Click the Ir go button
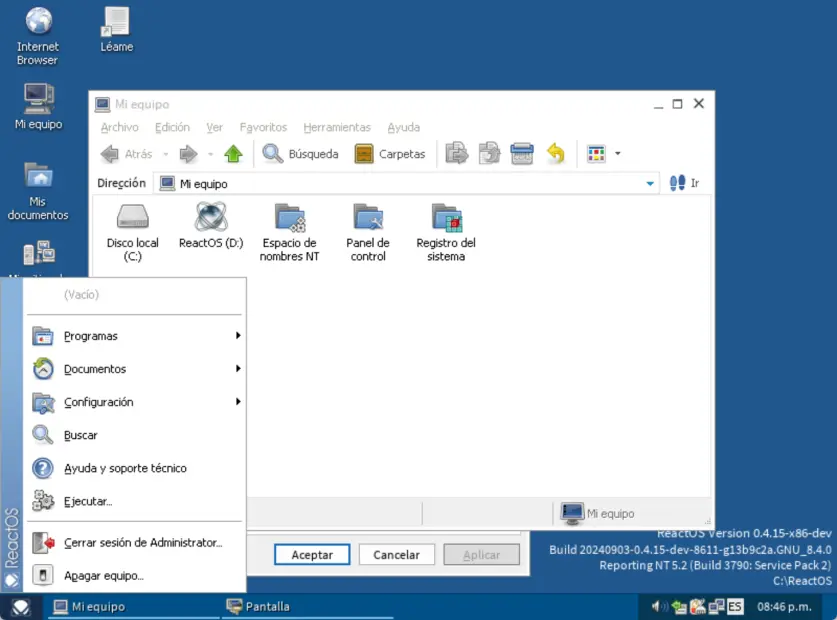This screenshot has width=837, height=620. [x=684, y=183]
